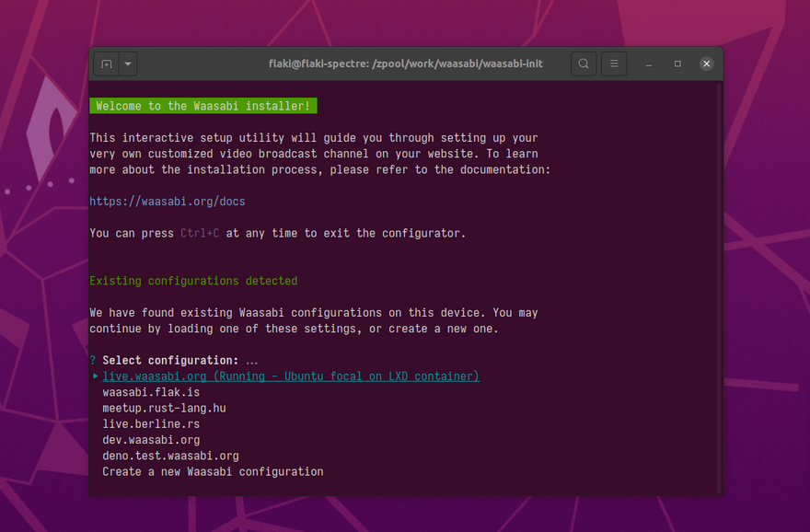The width and height of the screenshot is (810, 532).
Task: Open the https://waasabi.org/docs link
Action: (168, 202)
